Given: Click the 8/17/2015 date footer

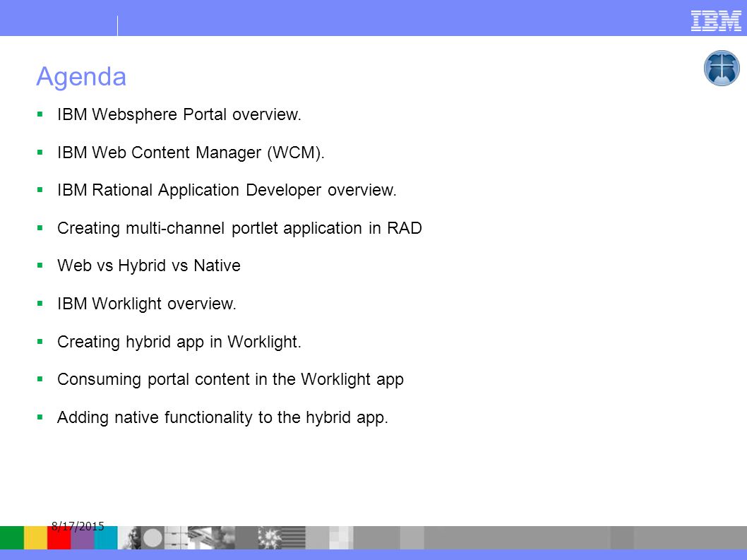Looking at the screenshot, I should pos(78,526).
